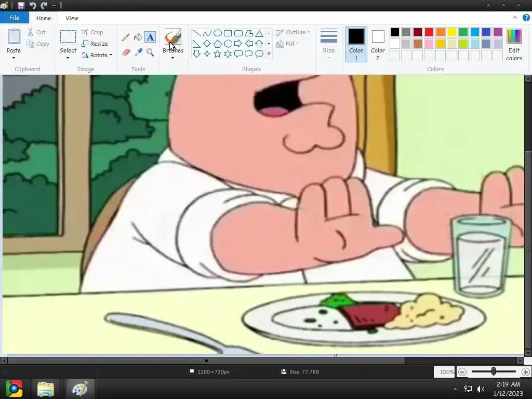Expand the shapes gallery more arrow
Viewport: 532px width, 399px height.
coord(269,54)
